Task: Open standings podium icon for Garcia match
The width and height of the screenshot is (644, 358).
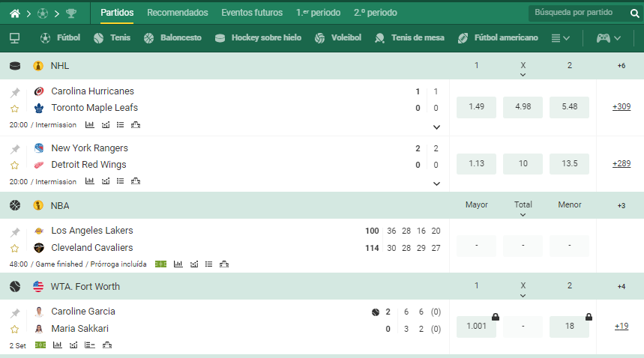Action: [106, 345]
